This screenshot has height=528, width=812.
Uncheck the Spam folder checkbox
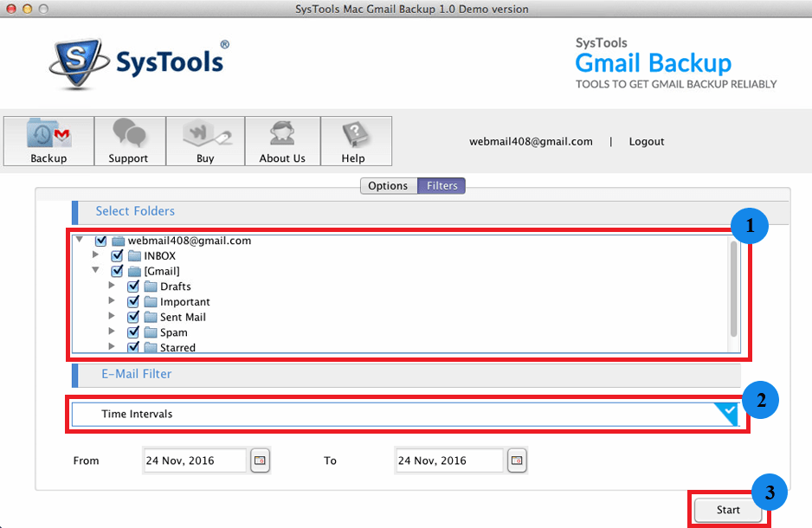click(x=133, y=332)
